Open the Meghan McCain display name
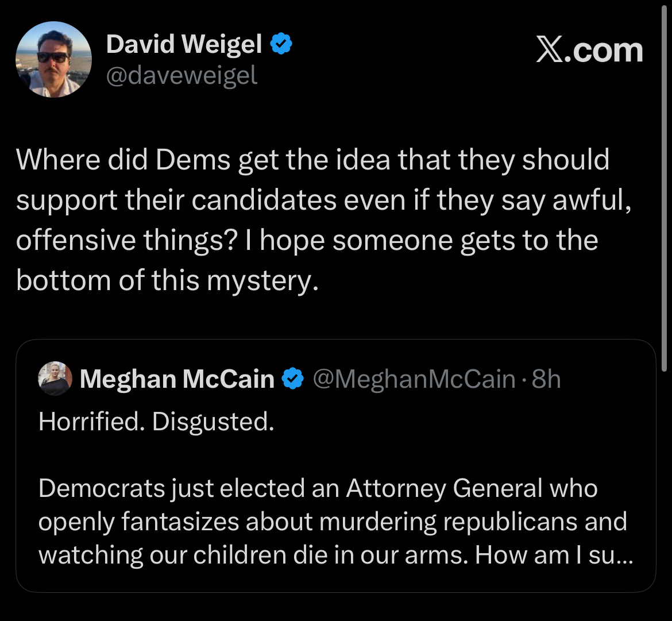The image size is (672, 621). (x=177, y=379)
